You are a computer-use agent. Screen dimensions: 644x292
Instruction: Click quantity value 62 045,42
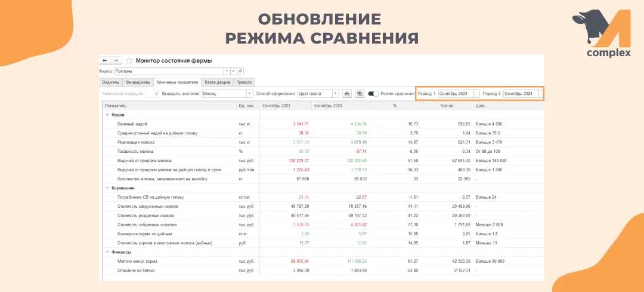[x=461, y=161]
